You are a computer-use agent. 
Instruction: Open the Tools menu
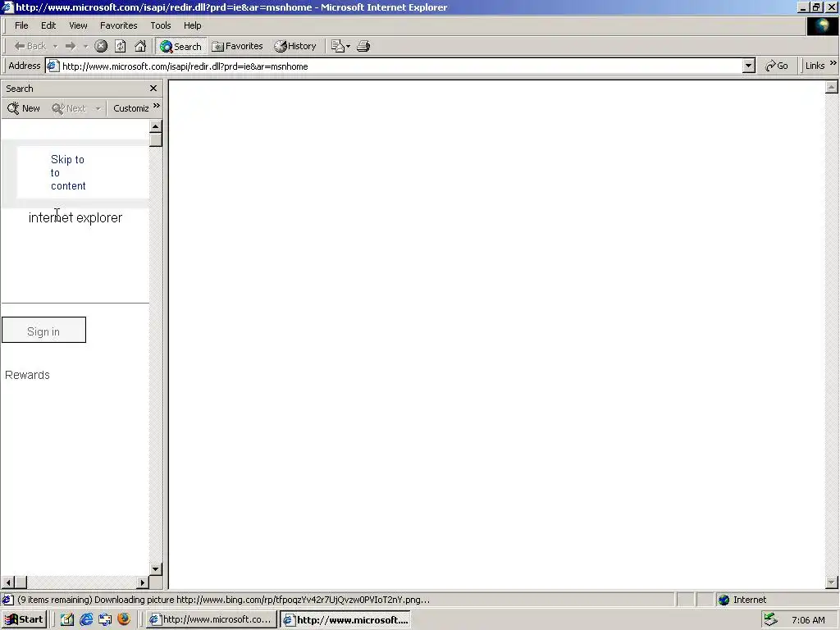(x=160, y=25)
